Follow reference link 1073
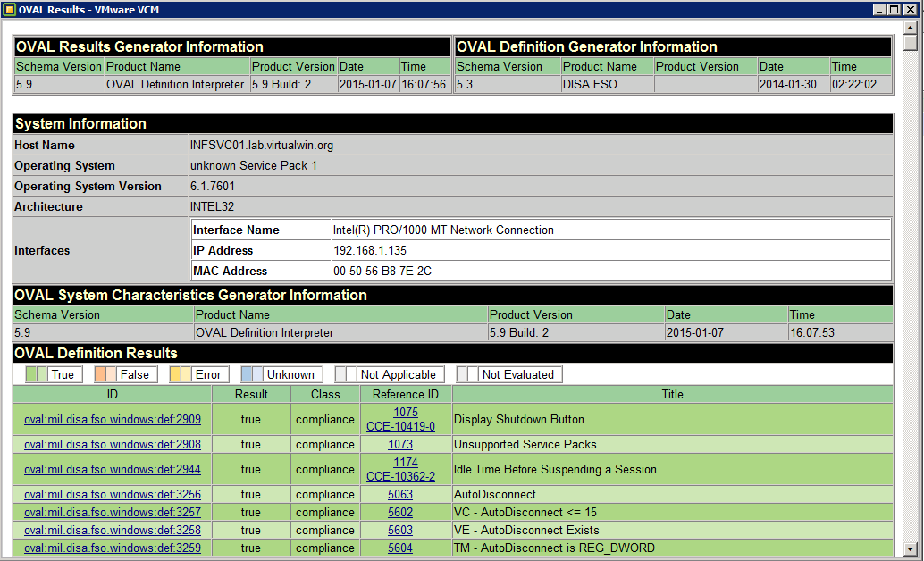This screenshot has height=561, width=924. tap(400, 444)
